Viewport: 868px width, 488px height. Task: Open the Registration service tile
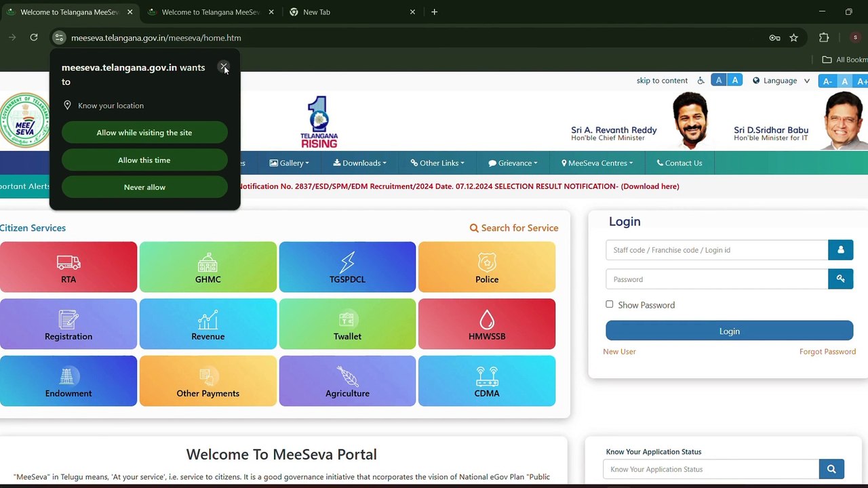pos(68,324)
